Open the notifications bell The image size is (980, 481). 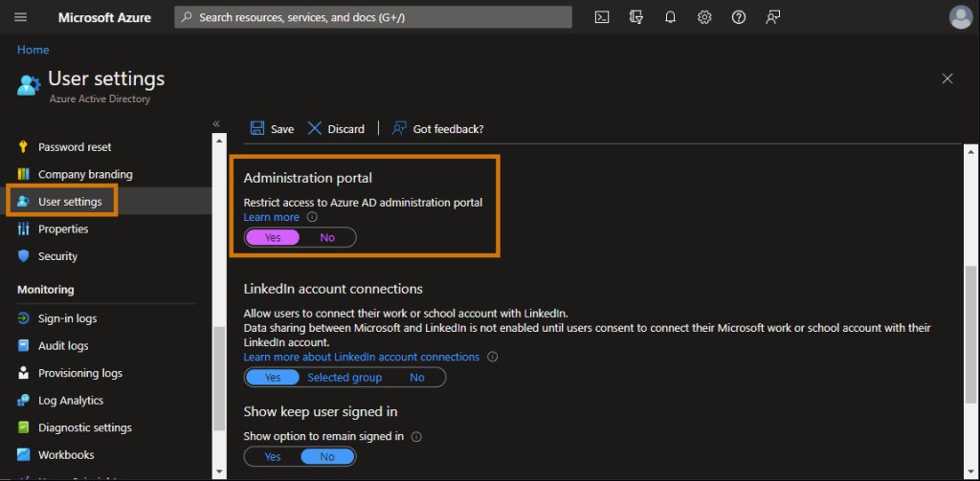670,17
